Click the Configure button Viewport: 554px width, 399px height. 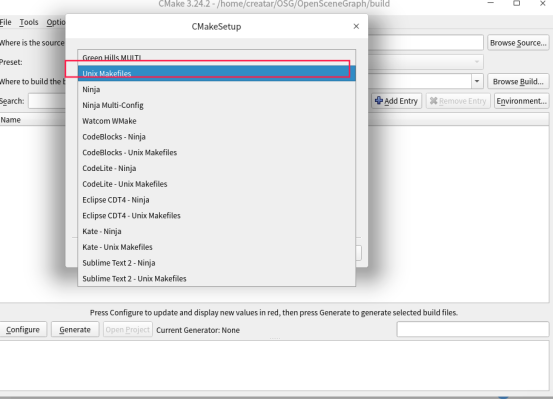23,330
